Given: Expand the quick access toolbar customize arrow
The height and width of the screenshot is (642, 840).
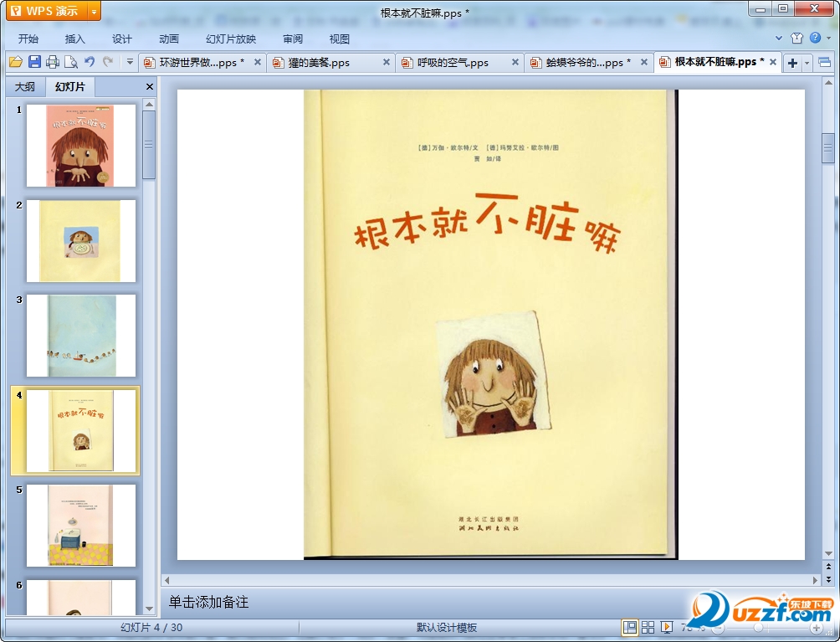Looking at the screenshot, I should pos(130,62).
